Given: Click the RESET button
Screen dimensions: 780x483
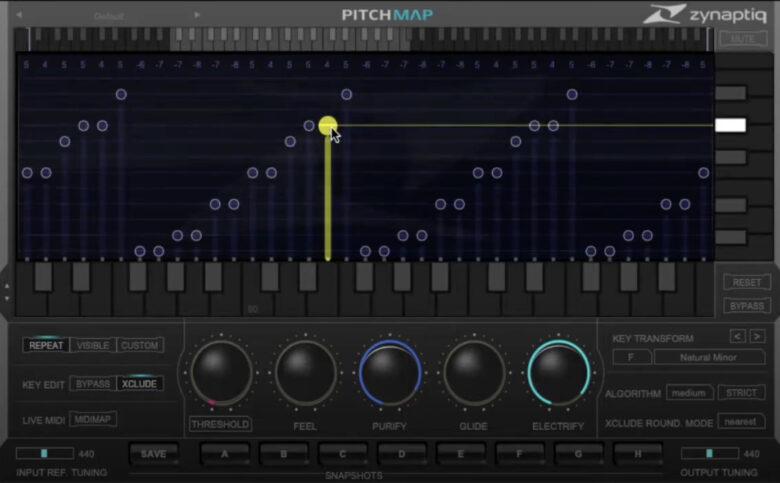Looking at the screenshot, I should 747,283.
